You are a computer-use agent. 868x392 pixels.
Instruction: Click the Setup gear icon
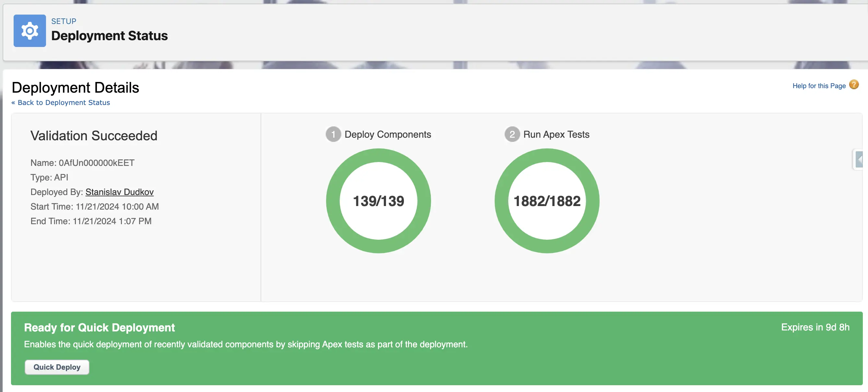click(x=29, y=31)
